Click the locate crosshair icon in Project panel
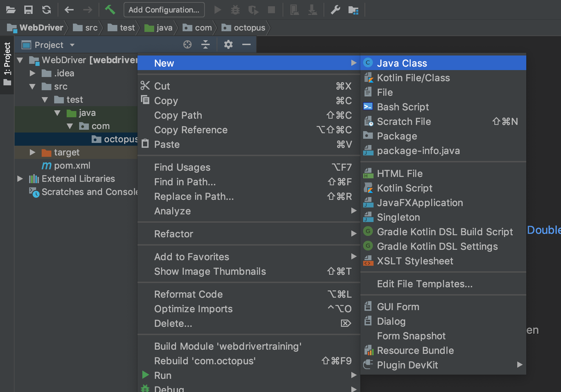Image resolution: width=561 pixels, height=392 pixels. pyautogui.click(x=187, y=44)
